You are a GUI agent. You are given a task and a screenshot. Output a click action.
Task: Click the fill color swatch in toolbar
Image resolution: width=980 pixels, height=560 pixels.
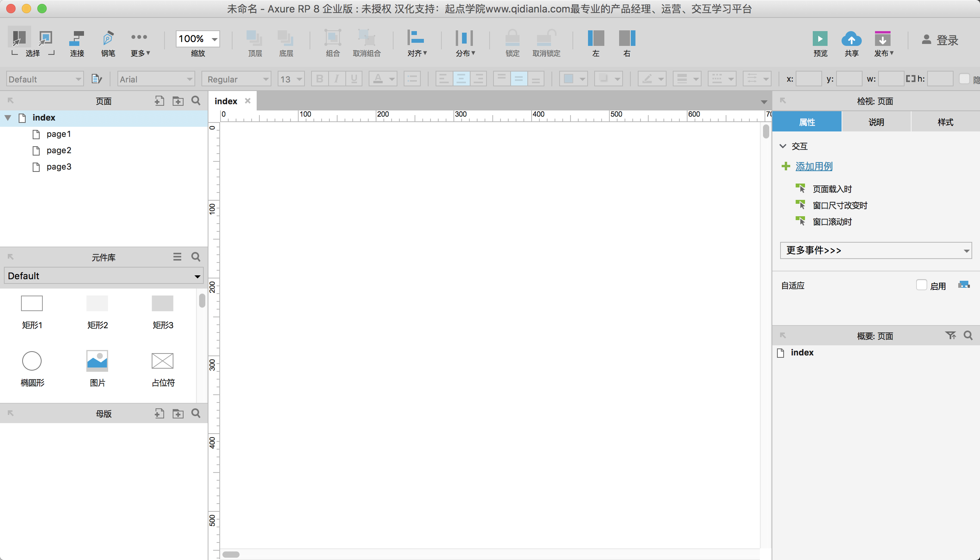pos(569,79)
